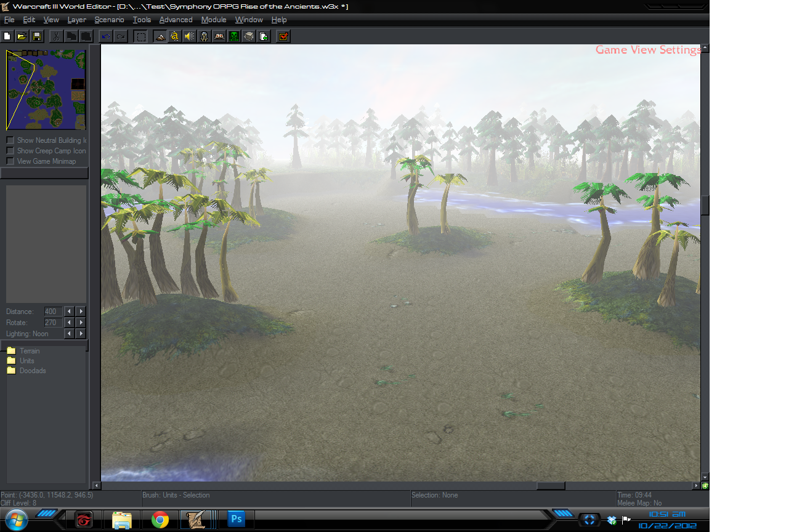Open the Import Manager icon
The image size is (786, 532).
264,36
